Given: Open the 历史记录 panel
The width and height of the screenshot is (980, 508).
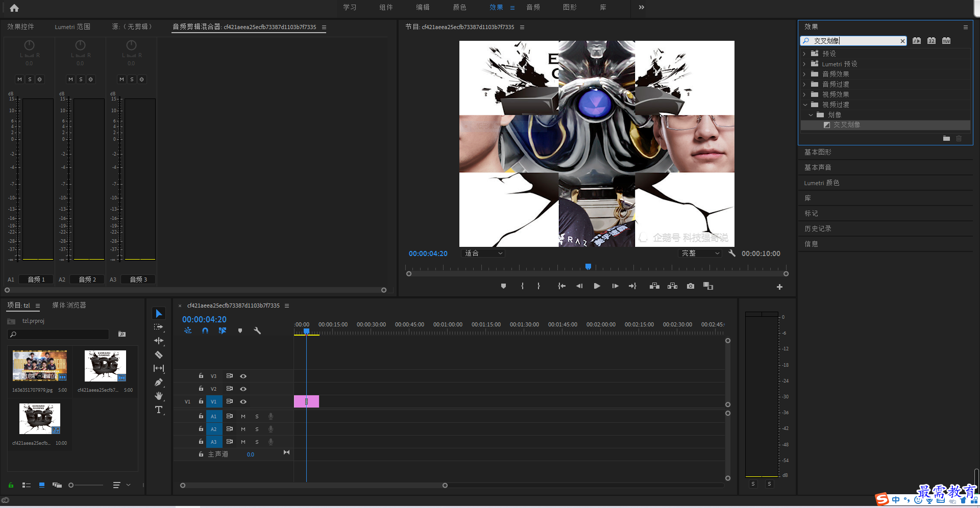Looking at the screenshot, I should click(818, 228).
